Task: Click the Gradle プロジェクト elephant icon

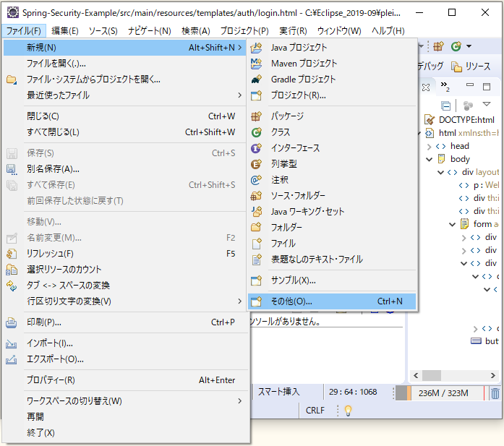Action: point(256,79)
